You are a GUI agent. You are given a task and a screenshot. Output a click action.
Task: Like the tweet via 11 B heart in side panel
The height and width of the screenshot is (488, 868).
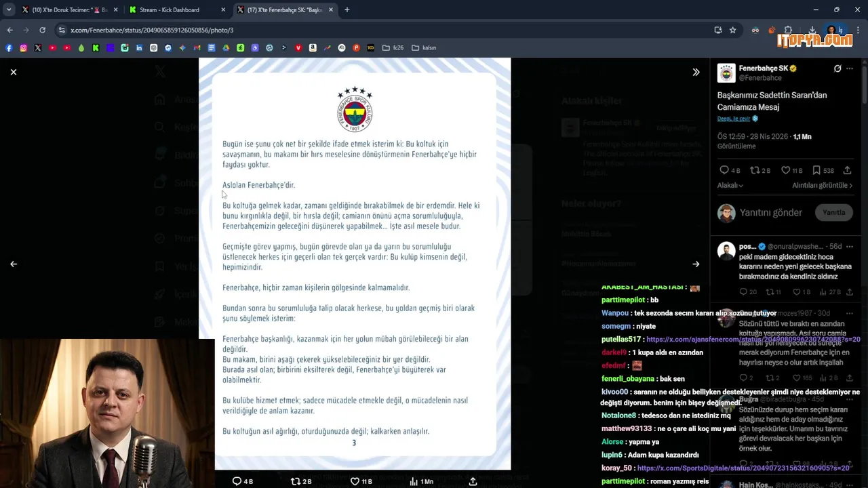coord(785,170)
